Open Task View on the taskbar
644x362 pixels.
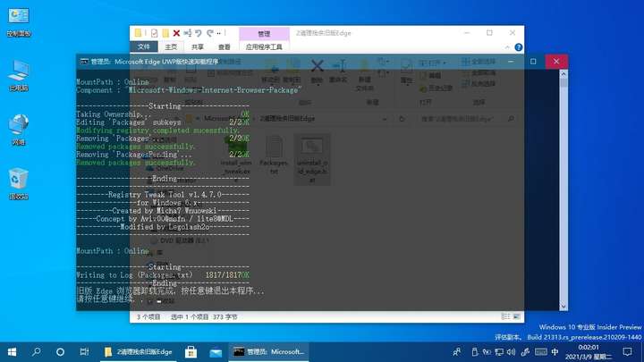84,352
